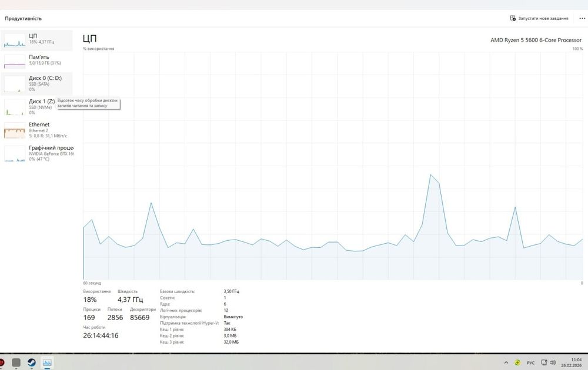Select Диск 0 (C: D:) in the sidebar
The height and width of the screenshot is (370, 588).
coord(36,83)
